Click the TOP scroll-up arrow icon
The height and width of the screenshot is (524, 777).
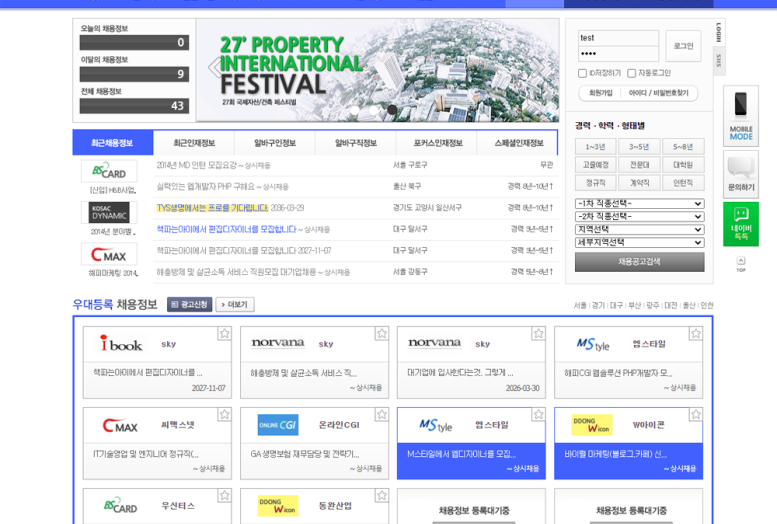[x=740, y=264]
